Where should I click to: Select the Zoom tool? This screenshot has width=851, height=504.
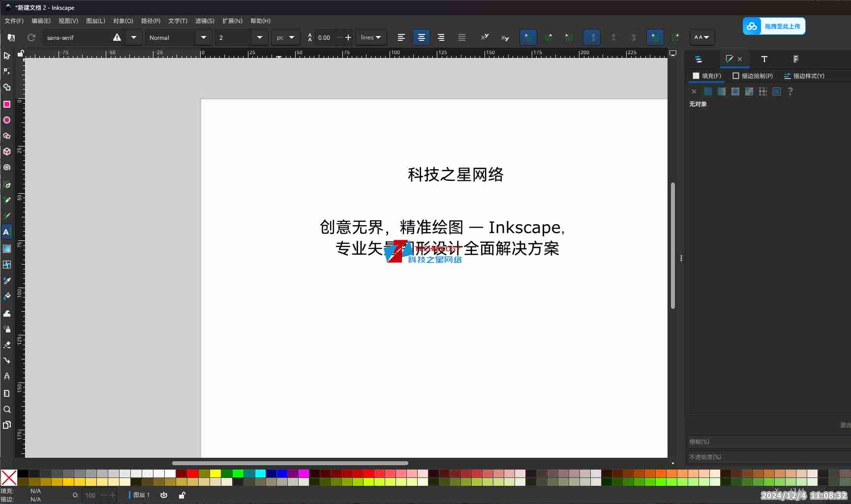click(7, 409)
